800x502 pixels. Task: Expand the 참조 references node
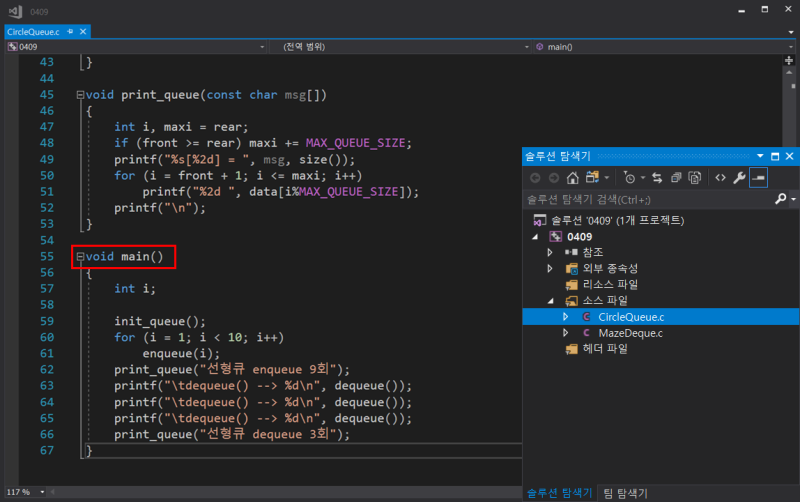click(550, 252)
